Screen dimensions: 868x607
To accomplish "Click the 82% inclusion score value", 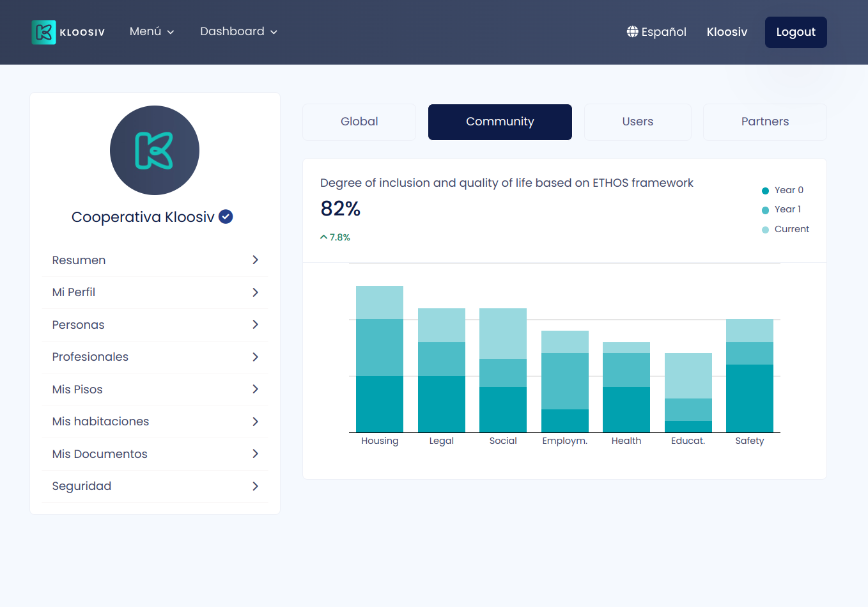I will click(x=341, y=209).
